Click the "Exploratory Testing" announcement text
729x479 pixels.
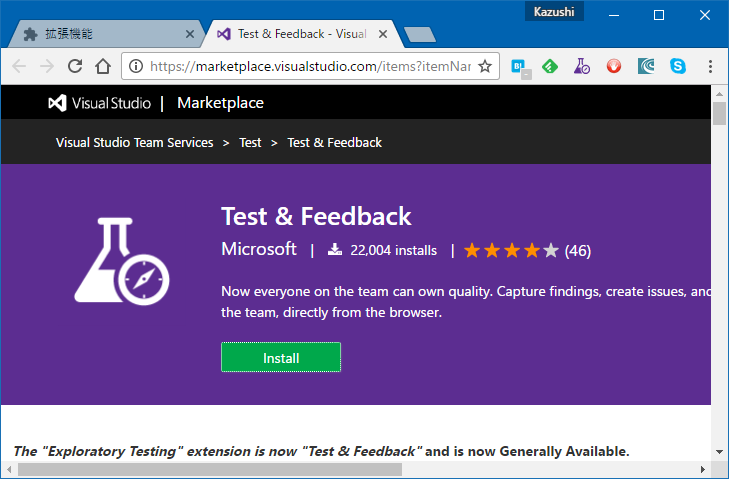(x=321, y=451)
